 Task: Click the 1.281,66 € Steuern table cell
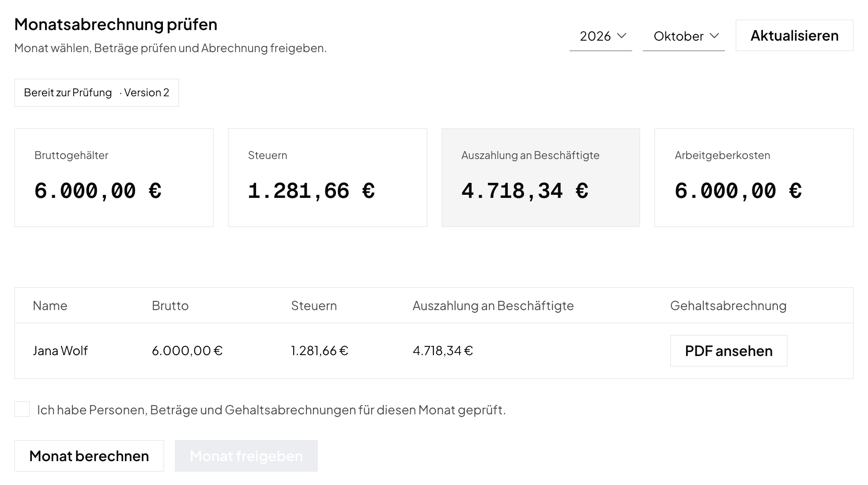320,351
